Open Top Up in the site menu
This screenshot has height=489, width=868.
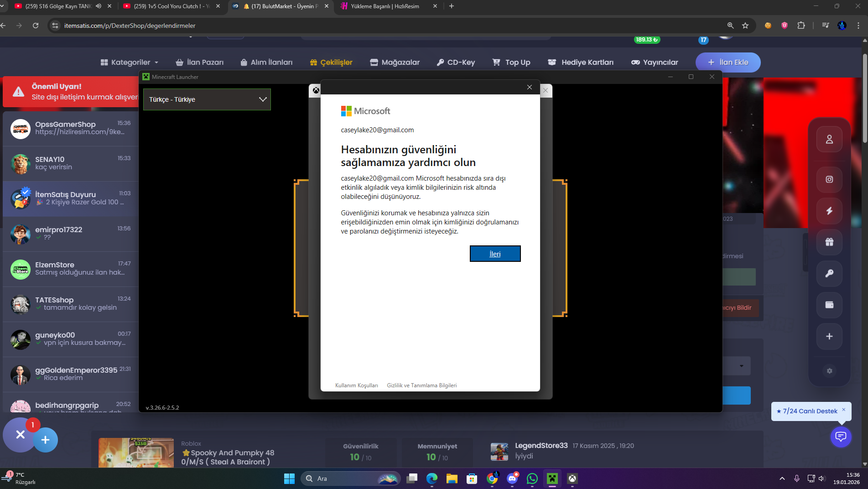click(511, 62)
